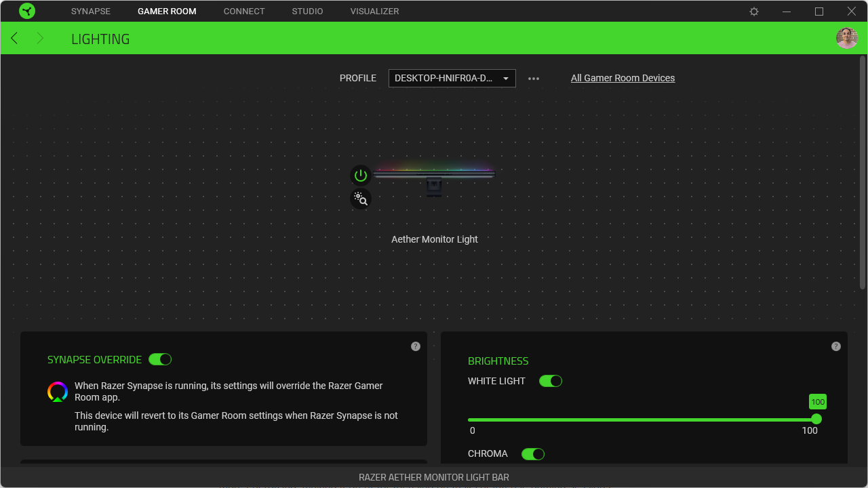This screenshot has height=488, width=868.
Task: Open the user profile avatar
Action: pos(847,38)
